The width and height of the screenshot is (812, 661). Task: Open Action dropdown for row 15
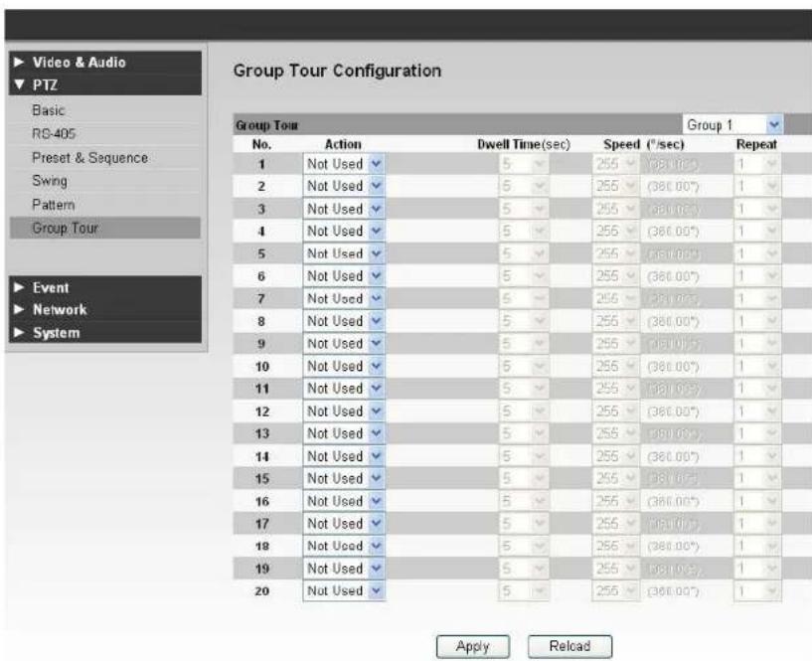344,479
